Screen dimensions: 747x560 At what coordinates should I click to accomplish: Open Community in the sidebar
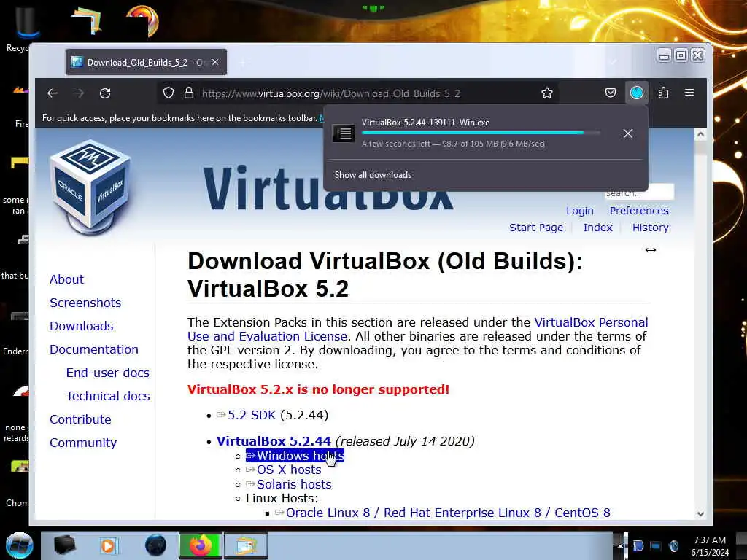click(x=83, y=443)
